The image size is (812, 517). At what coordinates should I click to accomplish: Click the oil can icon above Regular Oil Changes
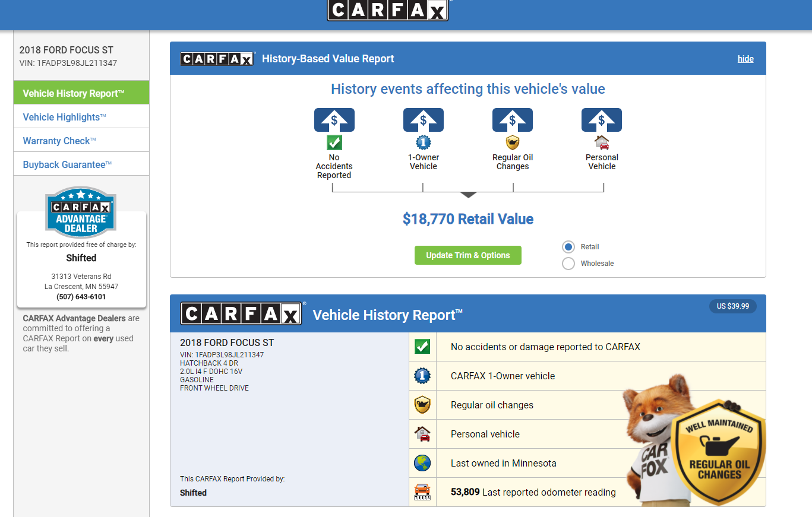coord(513,142)
